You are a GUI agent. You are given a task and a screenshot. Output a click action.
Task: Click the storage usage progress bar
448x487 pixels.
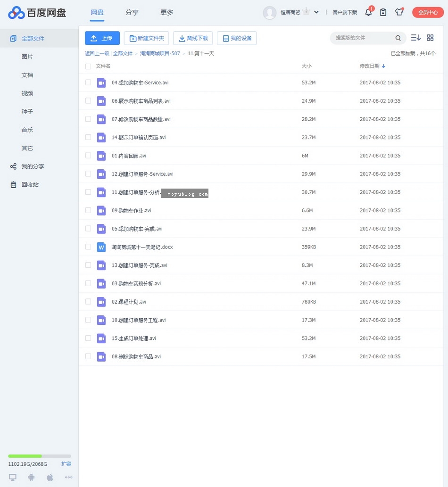point(40,456)
